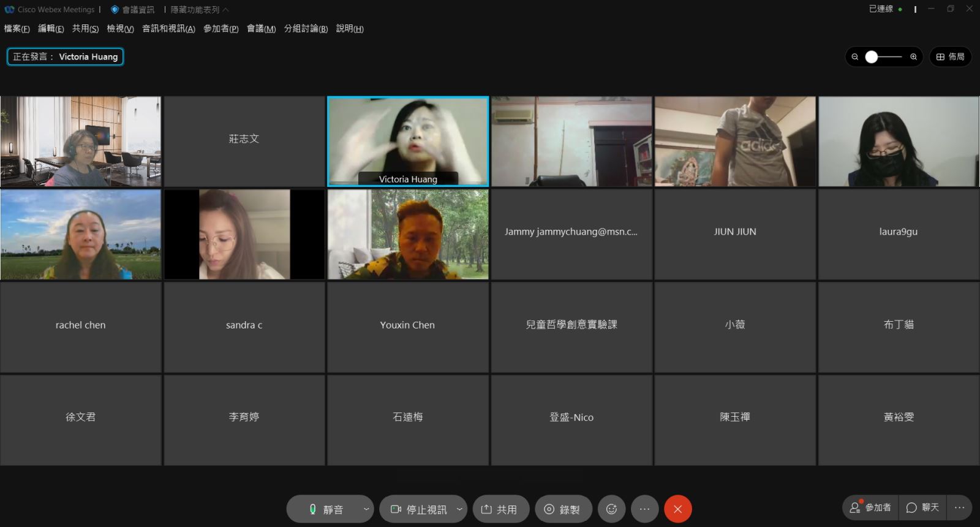Click the 共用 share button
Image resolution: width=980 pixels, height=527 pixels.
pos(500,509)
